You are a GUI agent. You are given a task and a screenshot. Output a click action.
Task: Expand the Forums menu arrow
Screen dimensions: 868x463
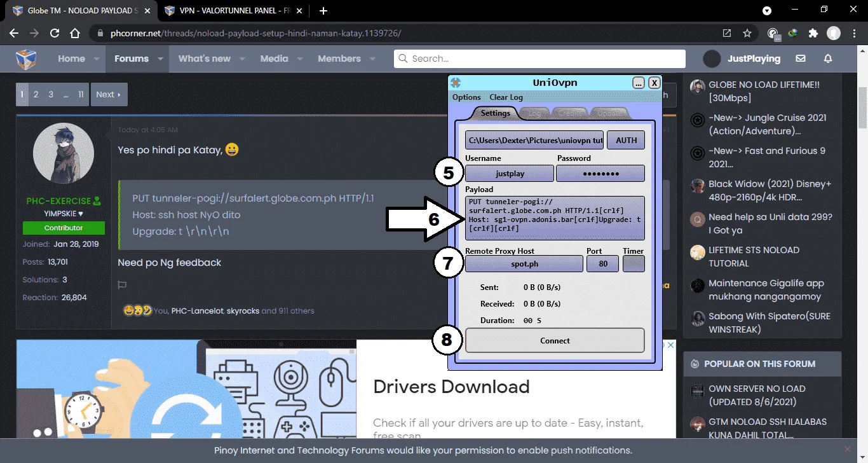point(160,59)
